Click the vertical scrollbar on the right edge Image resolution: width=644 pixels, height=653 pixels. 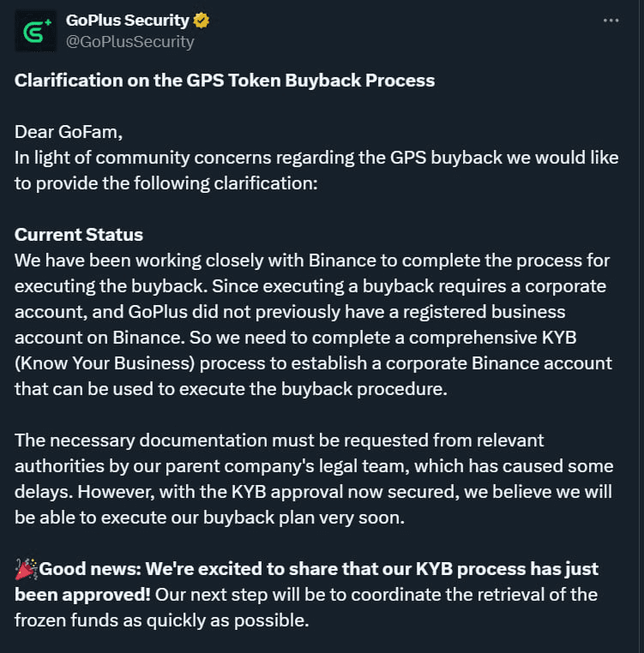(x=641, y=326)
